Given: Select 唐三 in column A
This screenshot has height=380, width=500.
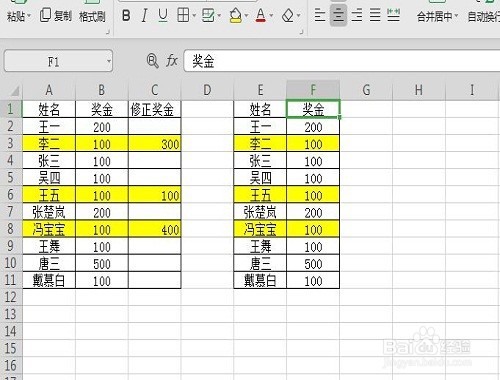Looking at the screenshot, I should [x=49, y=263].
